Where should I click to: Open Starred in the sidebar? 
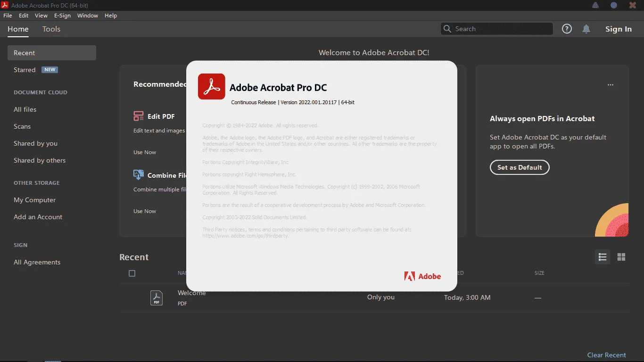pos(25,70)
